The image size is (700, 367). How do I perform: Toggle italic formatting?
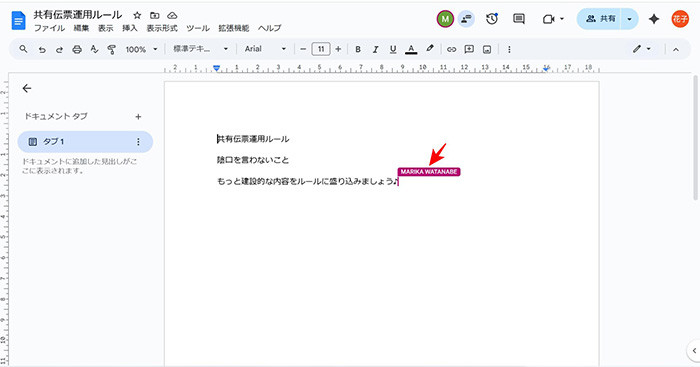375,50
